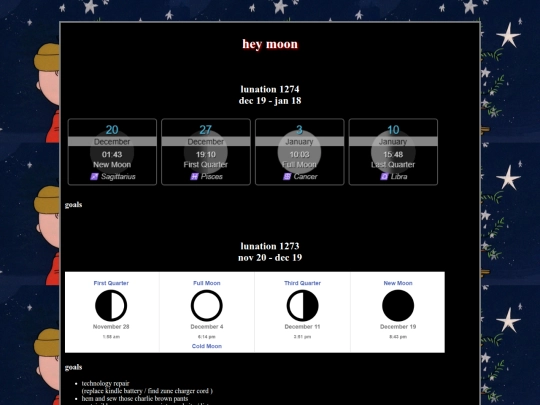540x405 pixels.
Task: Click the lunation 1273 heading
Action: (270, 246)
